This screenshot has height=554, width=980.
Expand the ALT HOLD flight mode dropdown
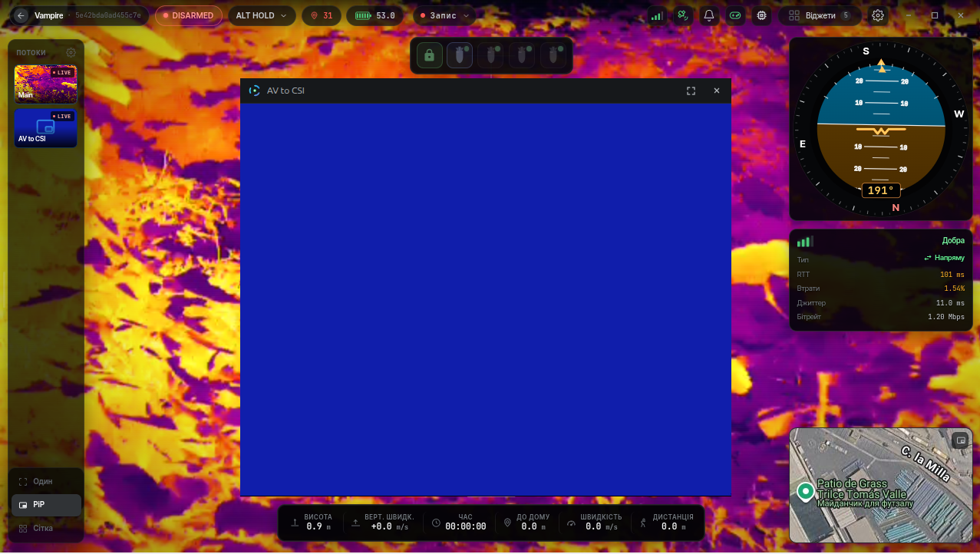pos(262,15)
